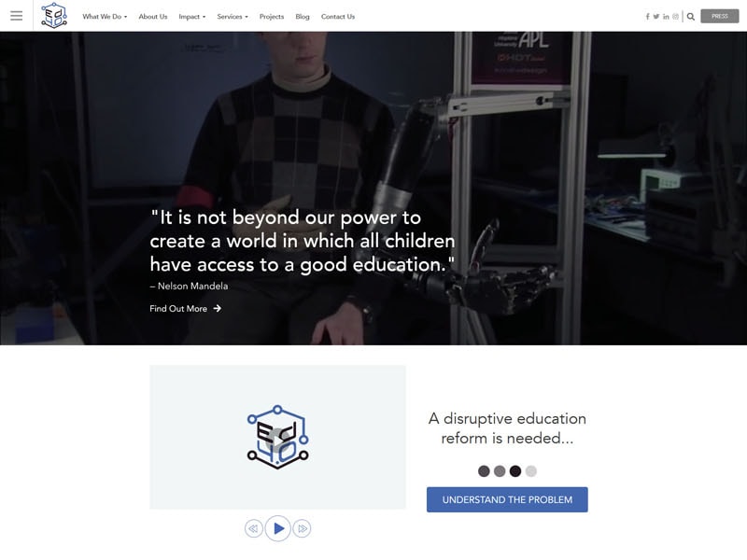Screen dimensions: 747x560
Task: Click the Understand the Problem button
Action: [507, 499]
